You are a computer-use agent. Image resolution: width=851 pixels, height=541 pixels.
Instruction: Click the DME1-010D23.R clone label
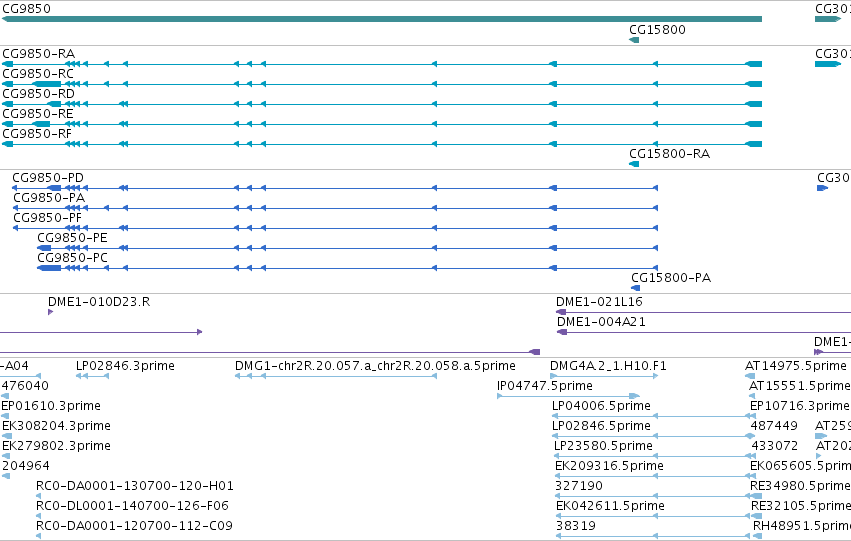(99, 302)
